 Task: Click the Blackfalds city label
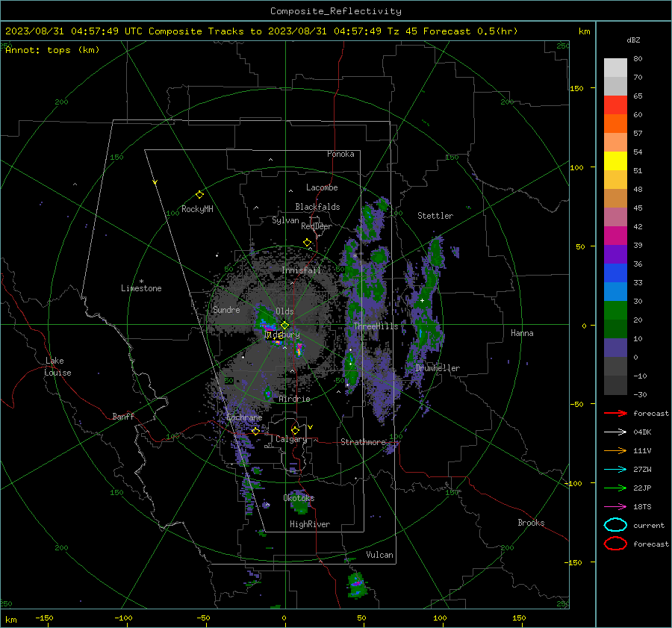pyautogui.click(x=317, y=207)
